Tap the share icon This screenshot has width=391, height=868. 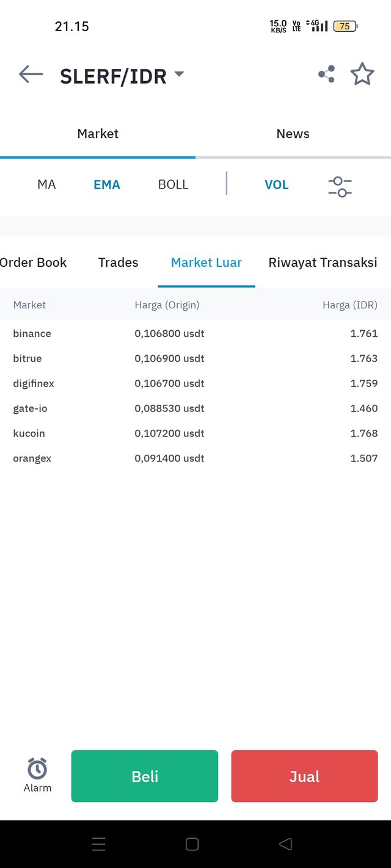326,74
